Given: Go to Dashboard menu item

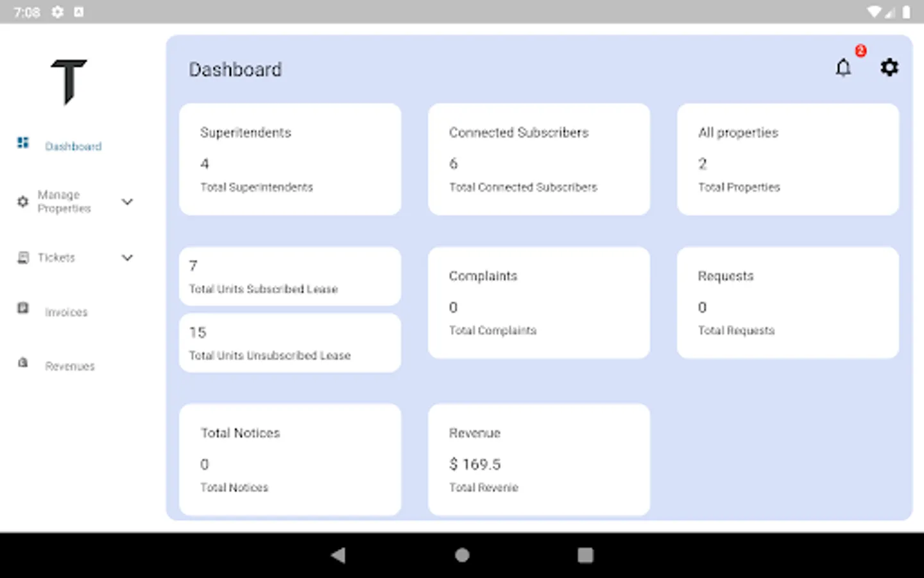Looking at the screenshot, I should point(73,146).
